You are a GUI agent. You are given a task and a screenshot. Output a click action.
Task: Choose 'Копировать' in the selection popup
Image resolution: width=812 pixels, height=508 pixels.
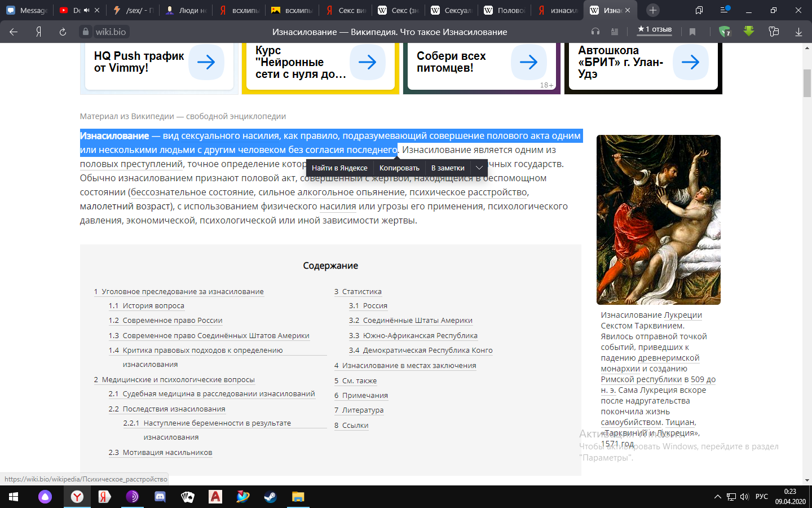[x=399, y=168]
